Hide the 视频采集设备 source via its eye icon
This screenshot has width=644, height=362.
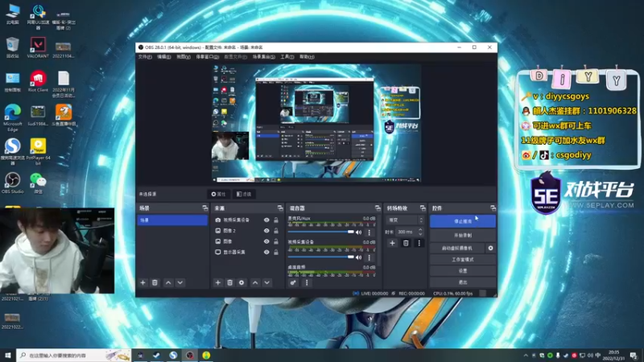pyautogui.click(x=266, y=220)
